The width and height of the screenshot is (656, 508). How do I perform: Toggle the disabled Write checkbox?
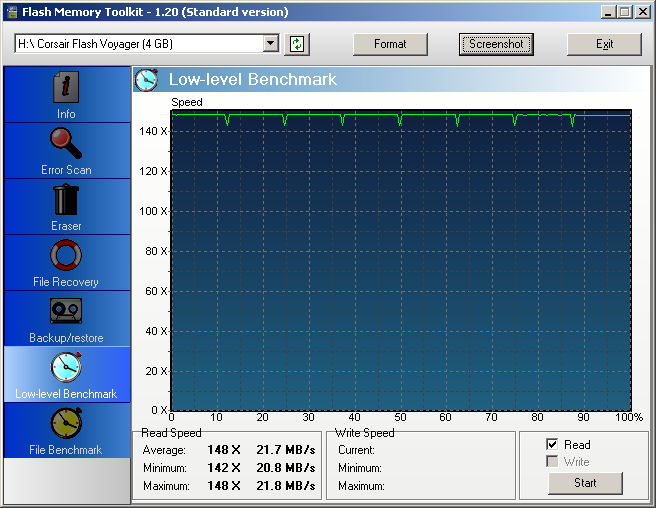click(x=552, y=461)
